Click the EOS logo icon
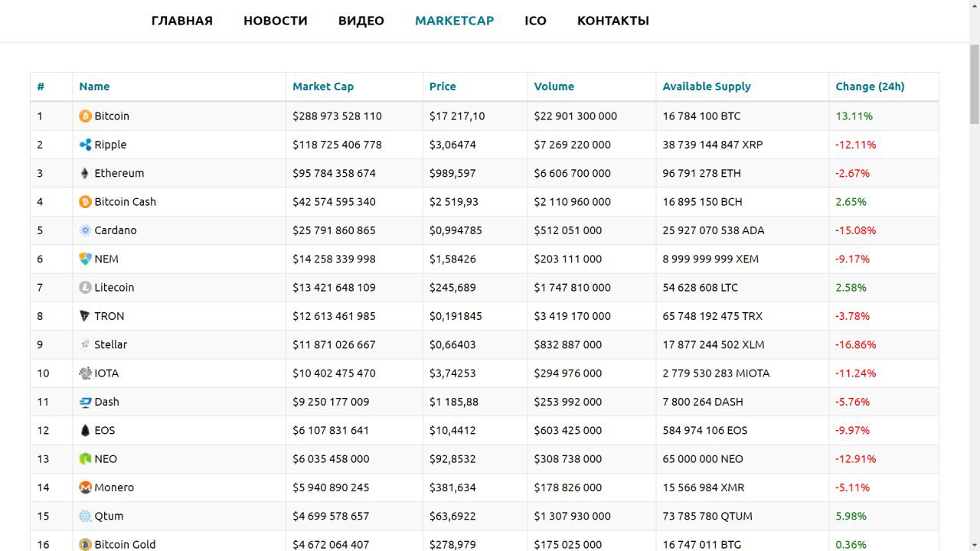980x551 pixels. pyautogui.click(x=85, y=430)
